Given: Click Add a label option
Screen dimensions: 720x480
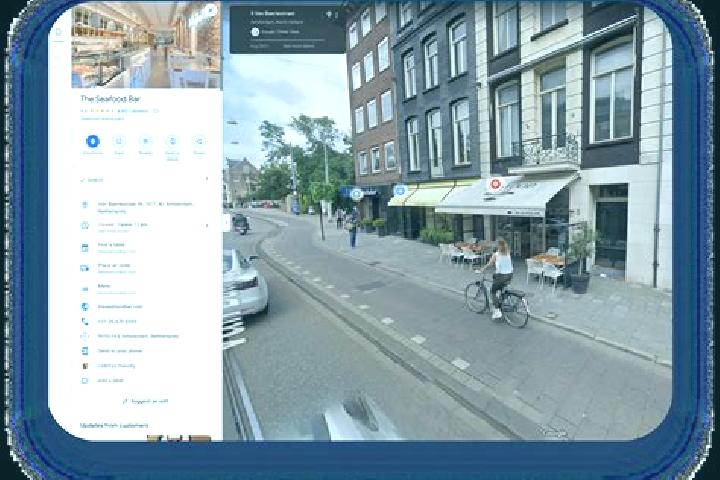Looking at the screenshot, I should [111, 381].
